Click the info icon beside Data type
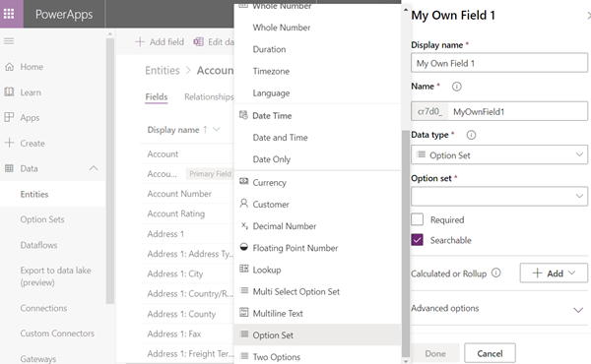The image size is (591, 364). coord(471,135)
